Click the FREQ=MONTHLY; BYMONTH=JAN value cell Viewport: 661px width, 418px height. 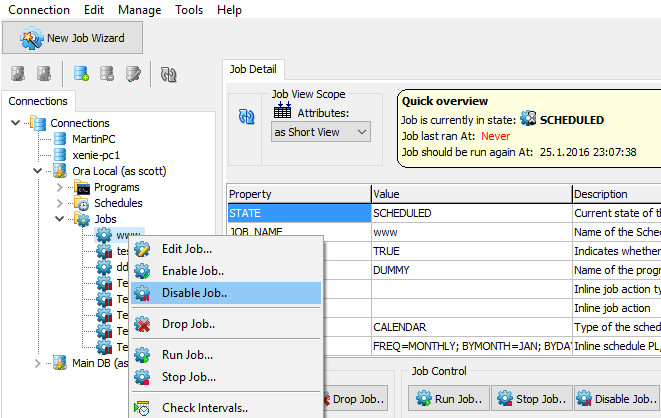tap(471, 346)
